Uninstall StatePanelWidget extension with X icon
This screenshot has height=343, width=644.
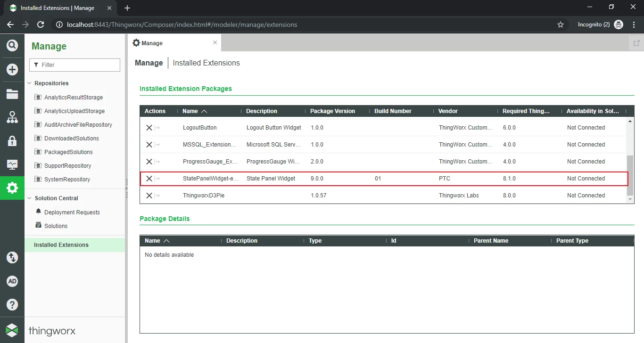point(149,179)
